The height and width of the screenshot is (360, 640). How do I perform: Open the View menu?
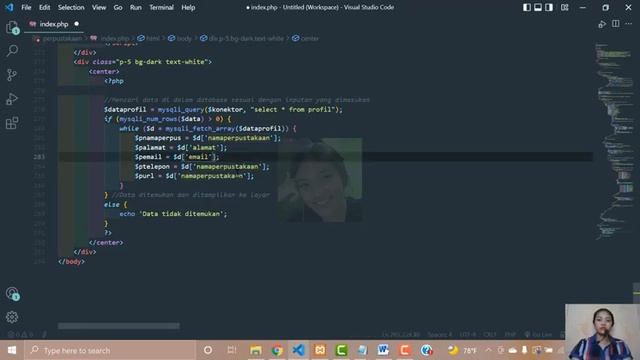tap(99, 7)
